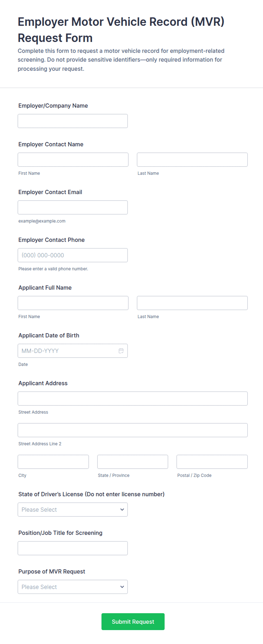The width and height of the screenshot is (263, 644).
Task: Select the Applicant Last Name field
Action: 192,303
